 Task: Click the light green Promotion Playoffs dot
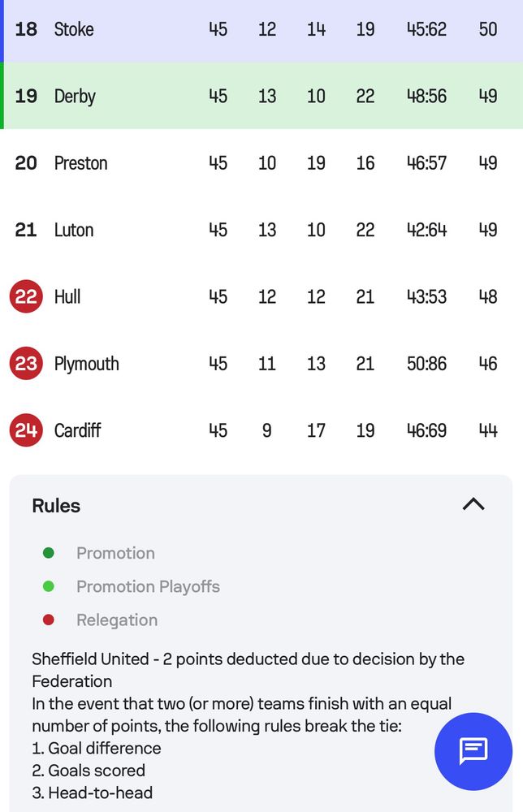[49, 586]
